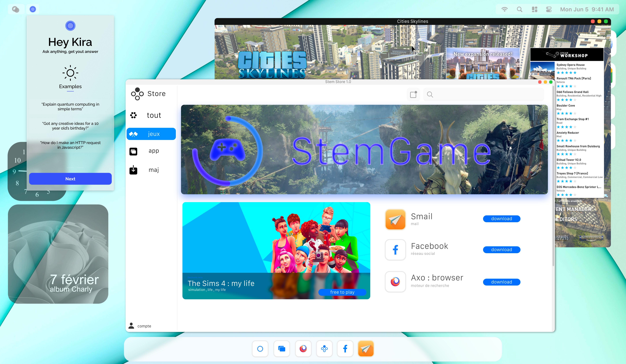Click the Facebook icon in the app list
The image size is (626, 364).
395,250
